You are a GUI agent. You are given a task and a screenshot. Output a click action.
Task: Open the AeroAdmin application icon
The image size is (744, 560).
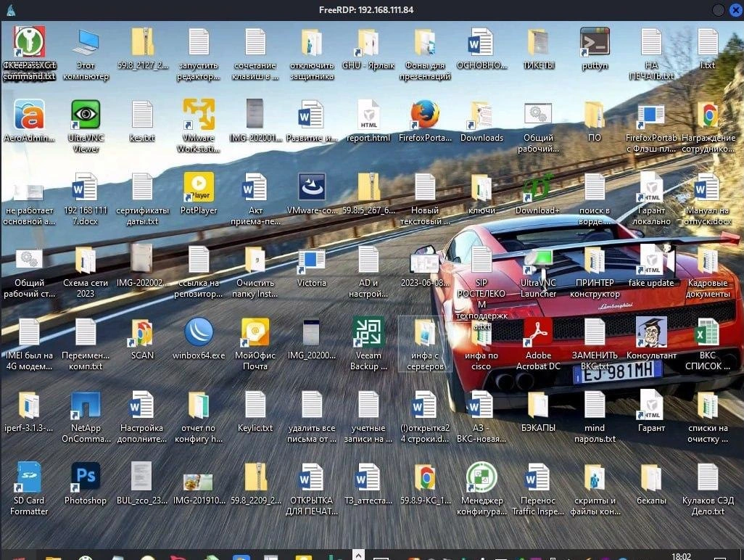[29, 115]
